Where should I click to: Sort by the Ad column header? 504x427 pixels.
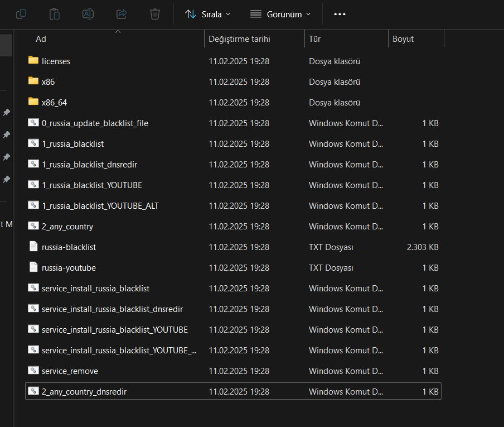tap(41, 39)
